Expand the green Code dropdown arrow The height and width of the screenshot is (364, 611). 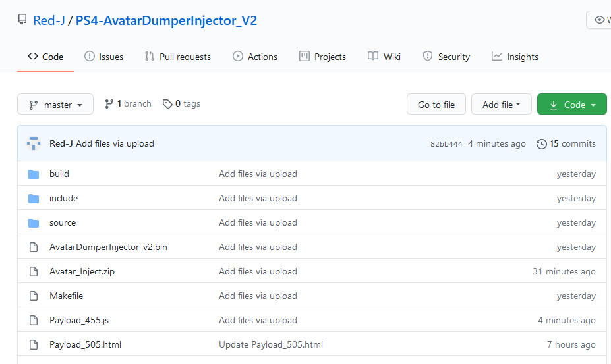point(593,105)
